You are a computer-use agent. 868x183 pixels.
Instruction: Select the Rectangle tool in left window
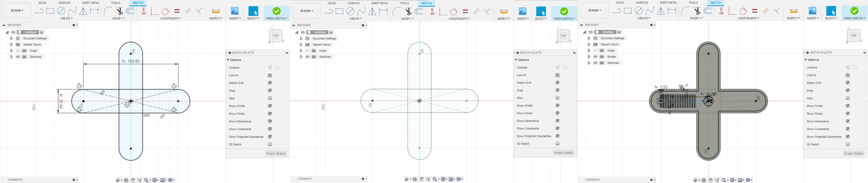click(x=50, y=11)
